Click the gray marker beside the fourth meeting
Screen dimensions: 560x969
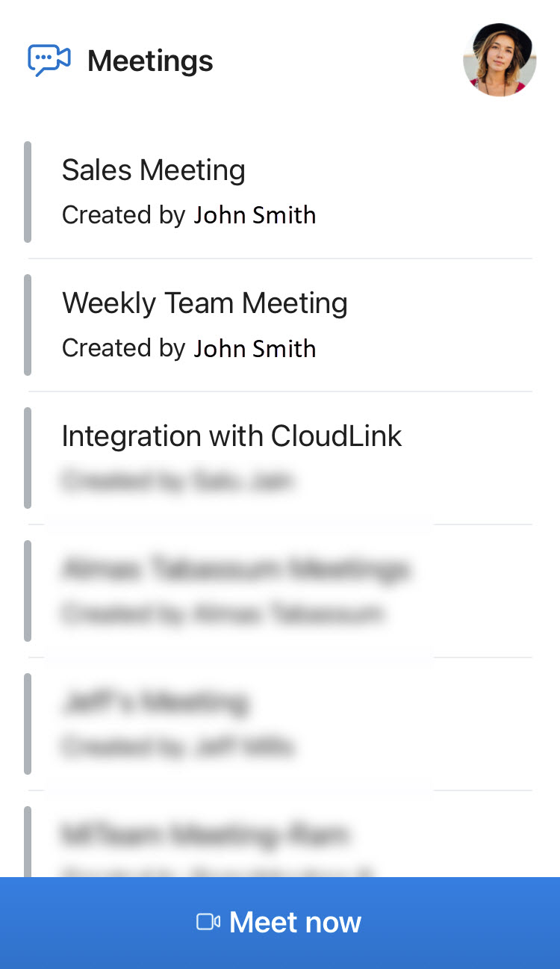[x=28, y=591]
